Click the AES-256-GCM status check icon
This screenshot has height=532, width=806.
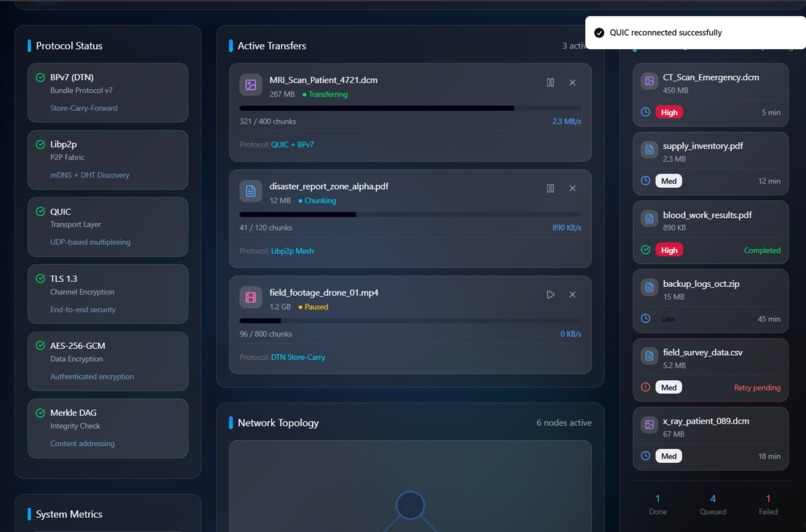40,345
